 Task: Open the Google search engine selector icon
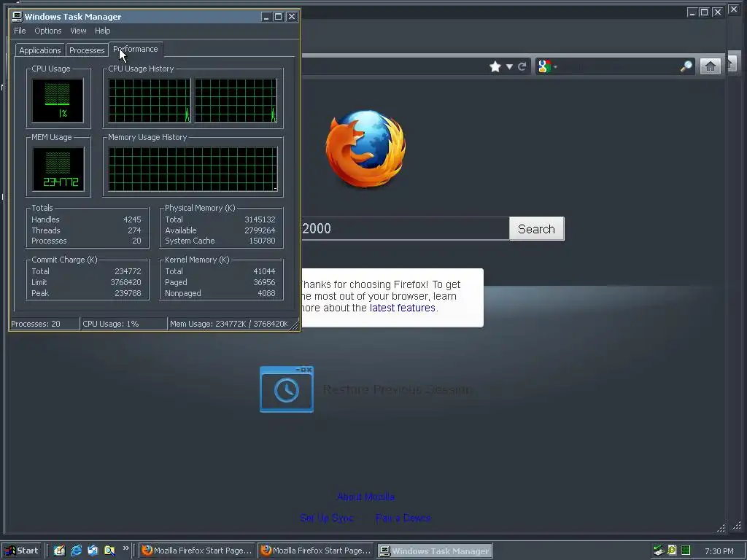544,66
